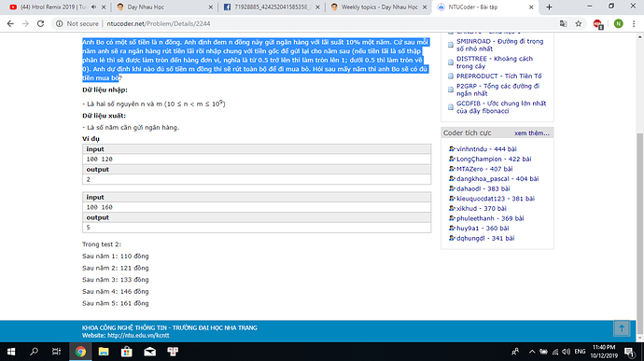The height and width of the screenshot is (361, 644).
Task: Switch to Weekly topics tab
Action: pos(379,7)
